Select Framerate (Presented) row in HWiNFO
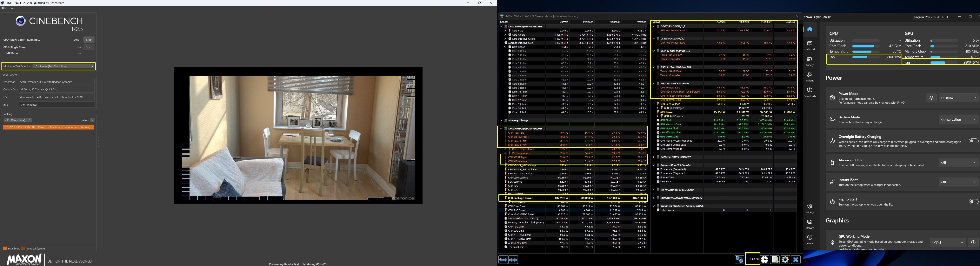The width and height of the screenshot is (980, 266). tap(724, 169)
